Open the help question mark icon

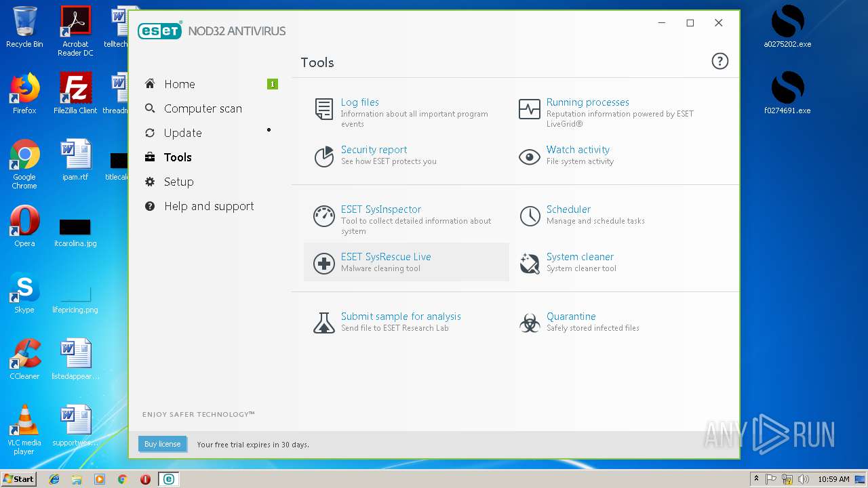coord(719,62)
